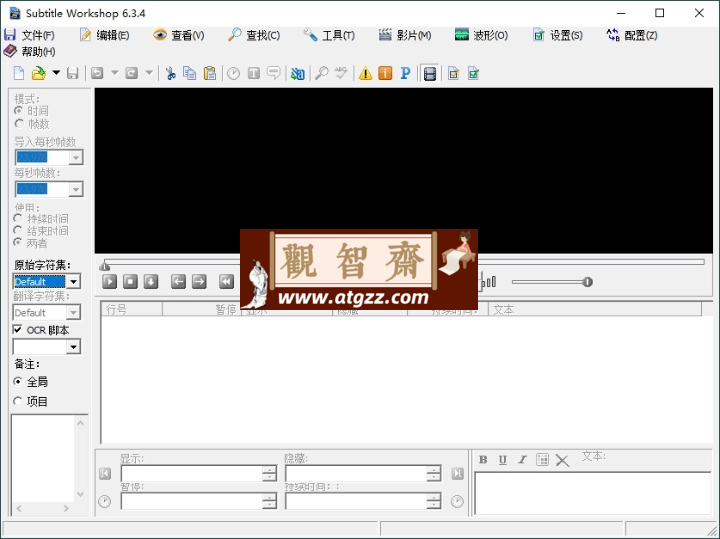Image resolution: width=720 pixels, height=539 pixels.
Task: Open the OCR script dropdown list
Action: click(x=73, y=347)
